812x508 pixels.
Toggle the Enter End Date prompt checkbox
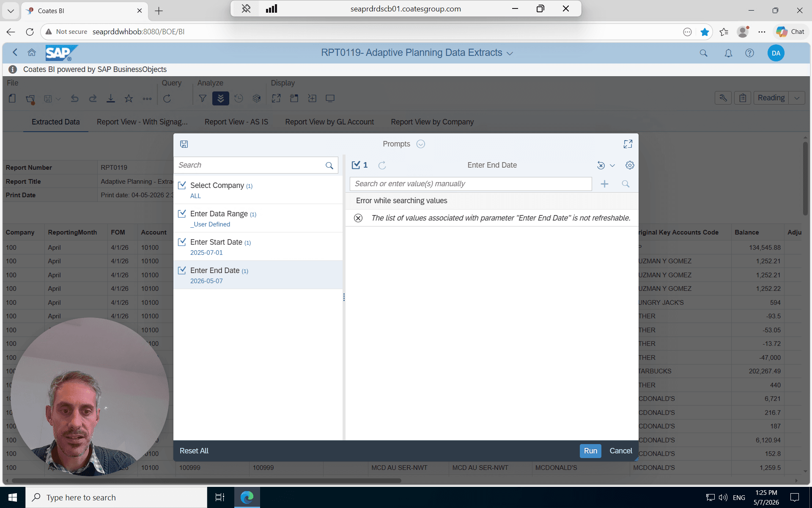coord(182,270)
